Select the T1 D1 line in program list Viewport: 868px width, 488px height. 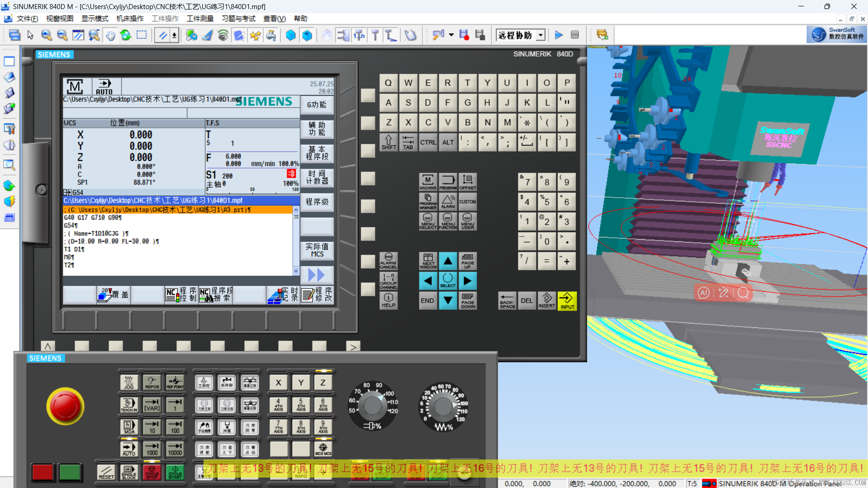coord(178,249)
